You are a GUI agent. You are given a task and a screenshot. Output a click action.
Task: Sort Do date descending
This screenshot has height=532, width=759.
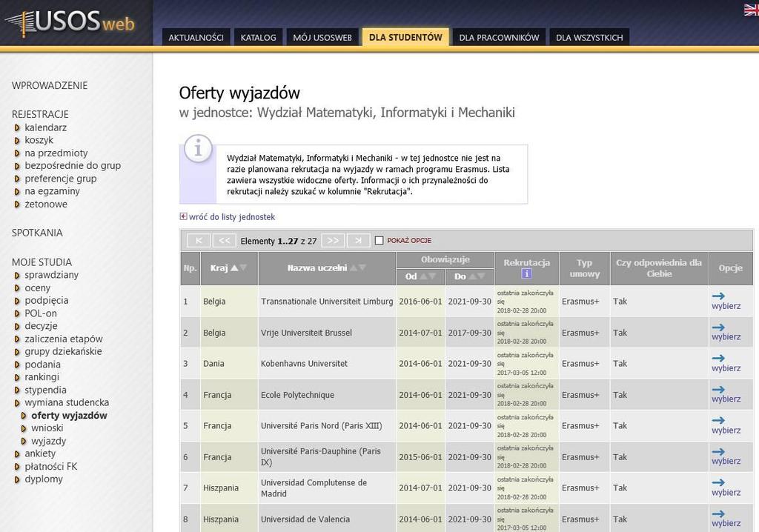tap(481, 276)
